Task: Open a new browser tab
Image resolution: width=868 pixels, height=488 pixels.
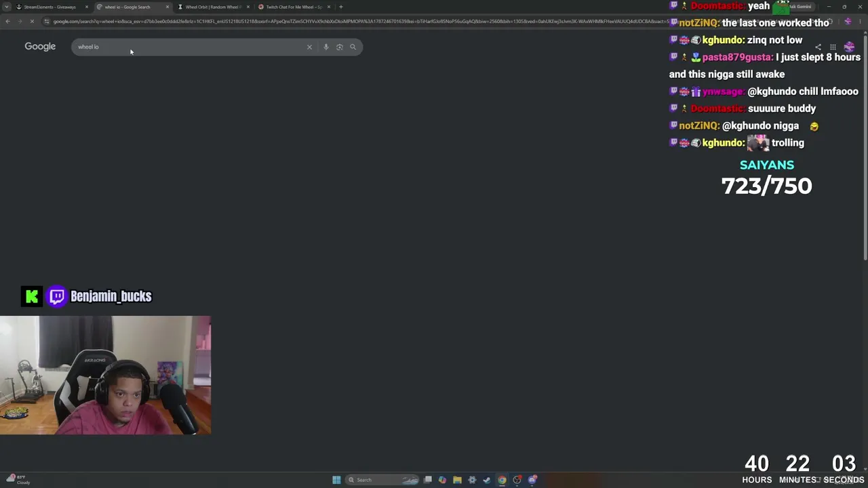Action: 341,7
